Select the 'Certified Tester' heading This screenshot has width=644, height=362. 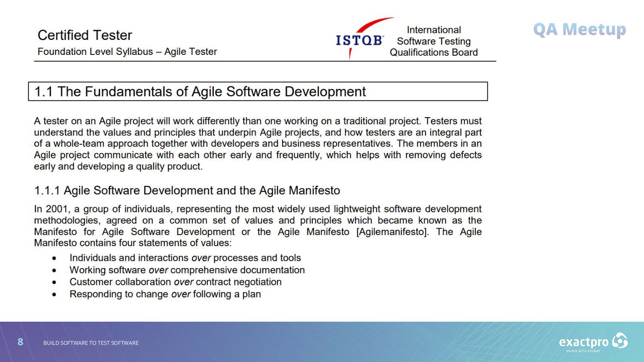(85, 35)
